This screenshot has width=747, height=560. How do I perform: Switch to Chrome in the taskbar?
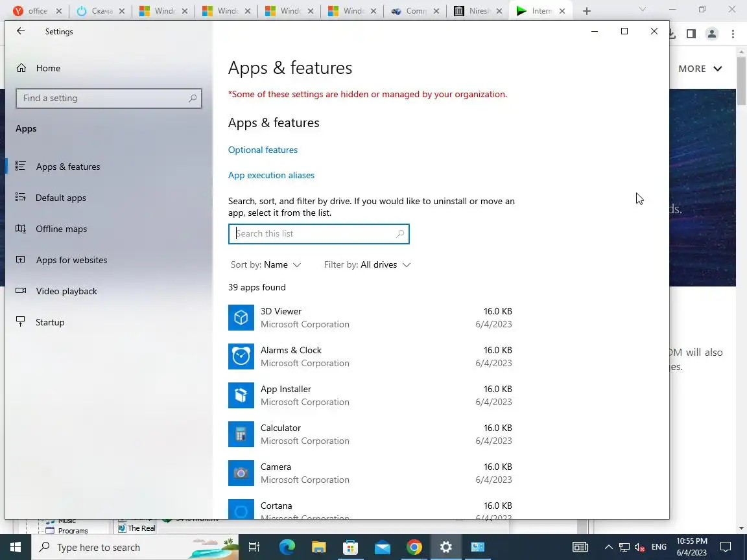[x=414, y=547]
